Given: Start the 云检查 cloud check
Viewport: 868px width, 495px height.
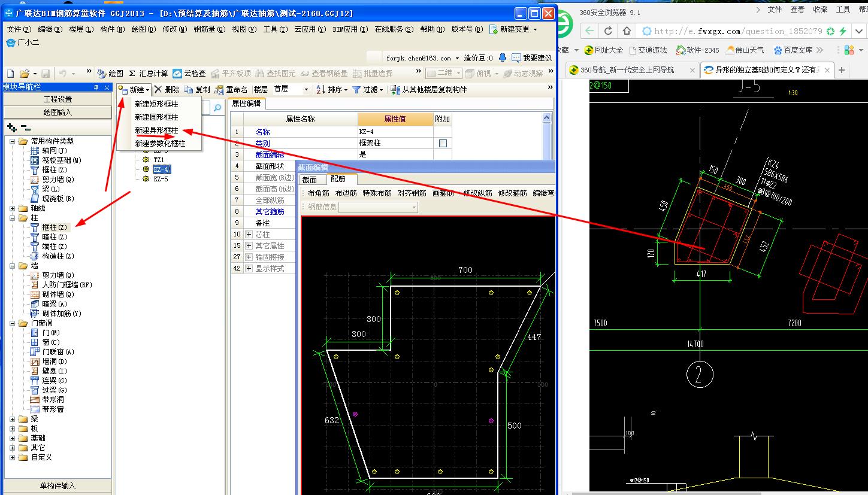Looking at the screenshot, I should 189,74.
